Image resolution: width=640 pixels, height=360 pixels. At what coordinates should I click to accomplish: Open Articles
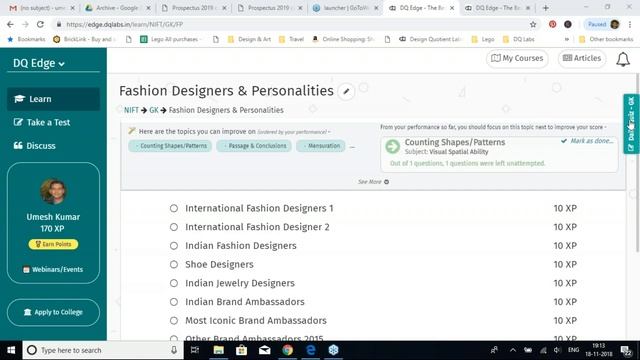point(582,58)
